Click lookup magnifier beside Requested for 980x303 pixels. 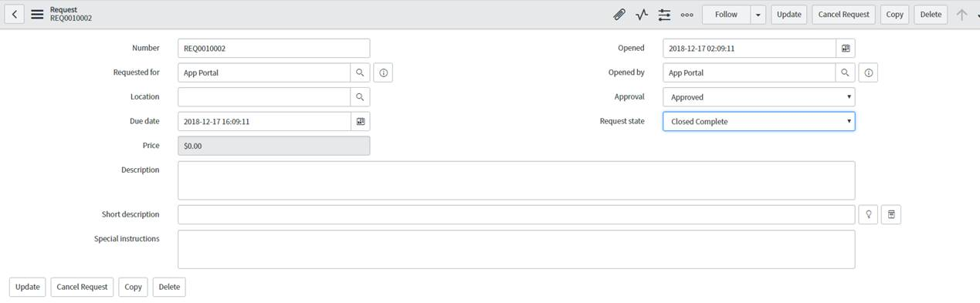(360, 72)
